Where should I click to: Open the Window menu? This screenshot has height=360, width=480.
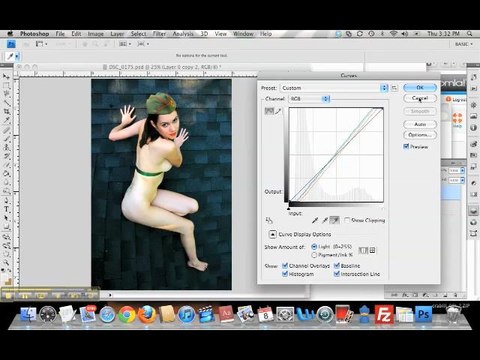tap(243, 34)
